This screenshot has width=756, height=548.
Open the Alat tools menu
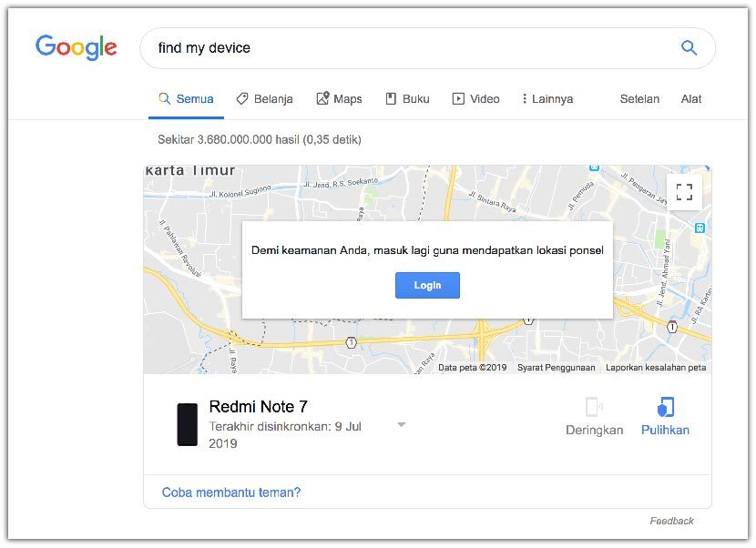[x=691, y=99]
